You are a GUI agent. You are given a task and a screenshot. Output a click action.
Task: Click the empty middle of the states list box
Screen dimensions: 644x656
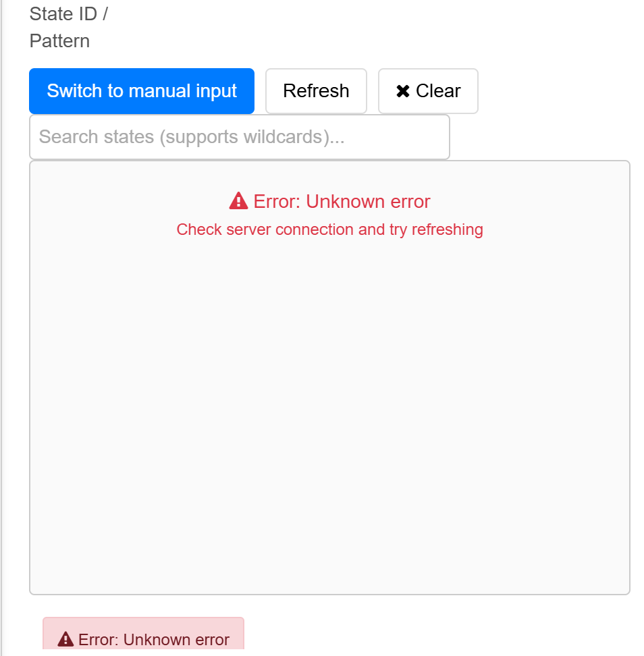pos(329,391)
